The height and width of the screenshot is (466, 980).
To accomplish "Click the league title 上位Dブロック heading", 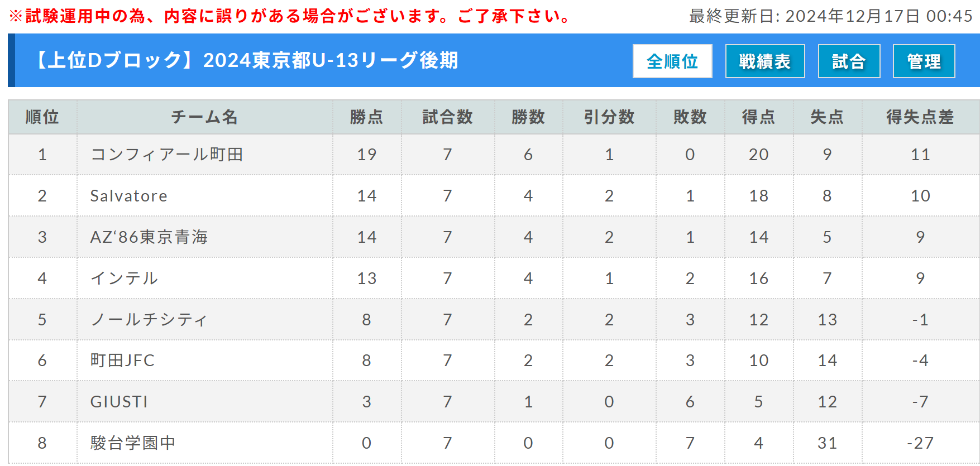I will [x=246, y=60].
